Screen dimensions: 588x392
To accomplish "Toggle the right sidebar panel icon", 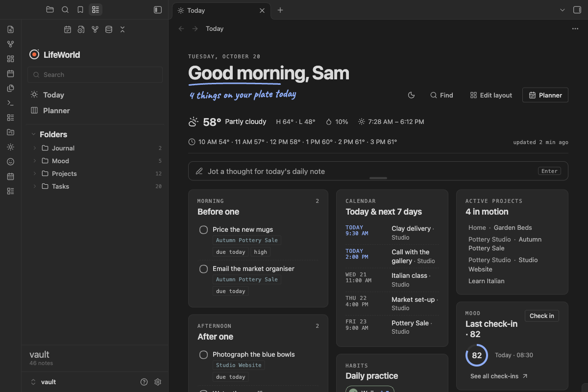I will (x=577, y=10).
